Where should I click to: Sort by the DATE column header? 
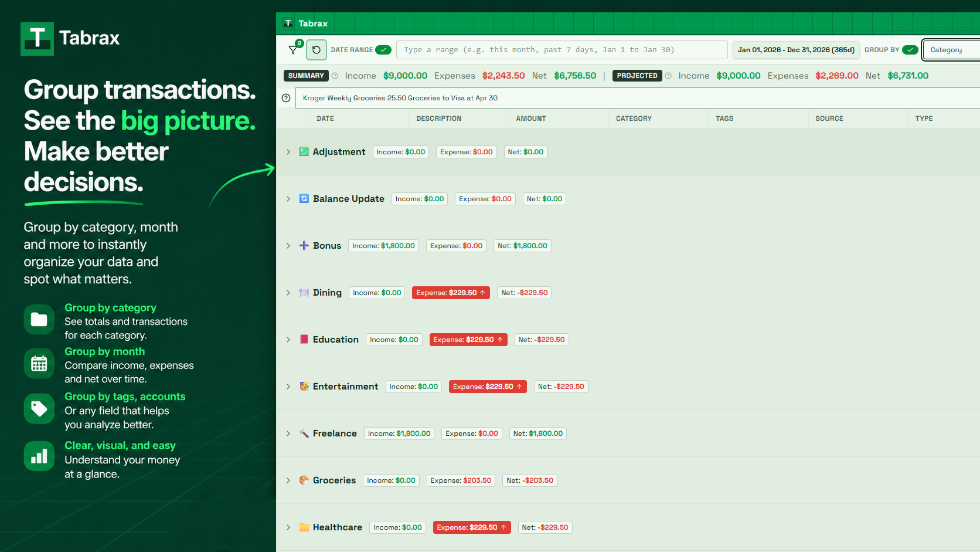[x=325, y=118]
